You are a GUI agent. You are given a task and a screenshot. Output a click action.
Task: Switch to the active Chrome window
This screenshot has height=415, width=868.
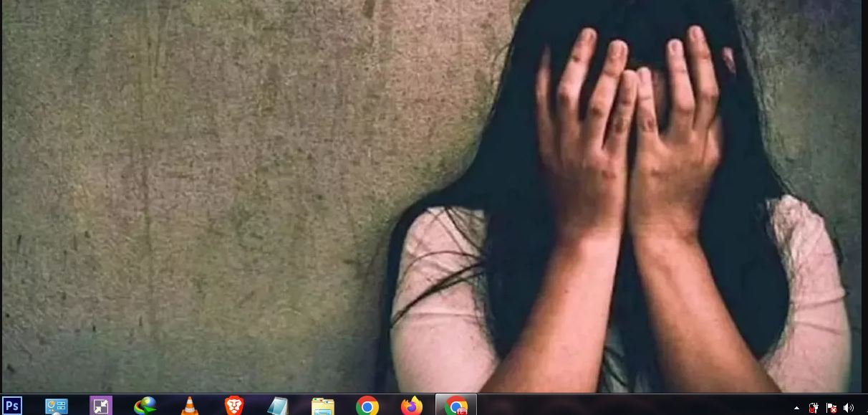click(x=456, y=406)
